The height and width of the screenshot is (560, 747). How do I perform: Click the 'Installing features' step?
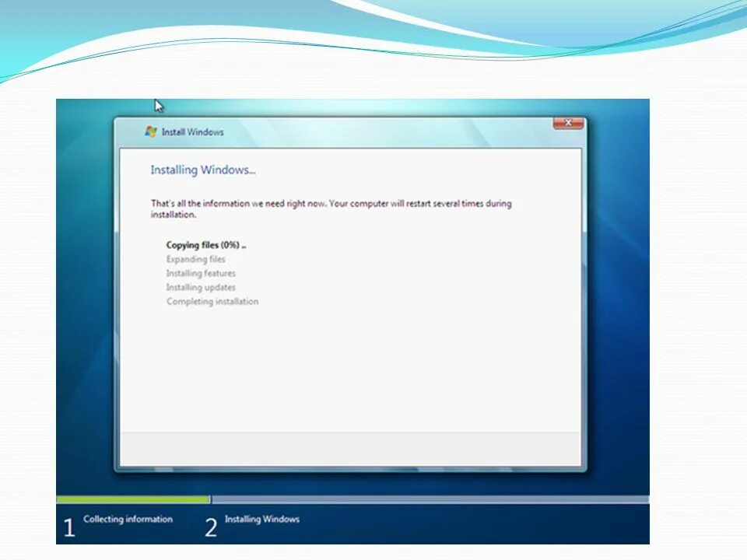tap(201, 273)
